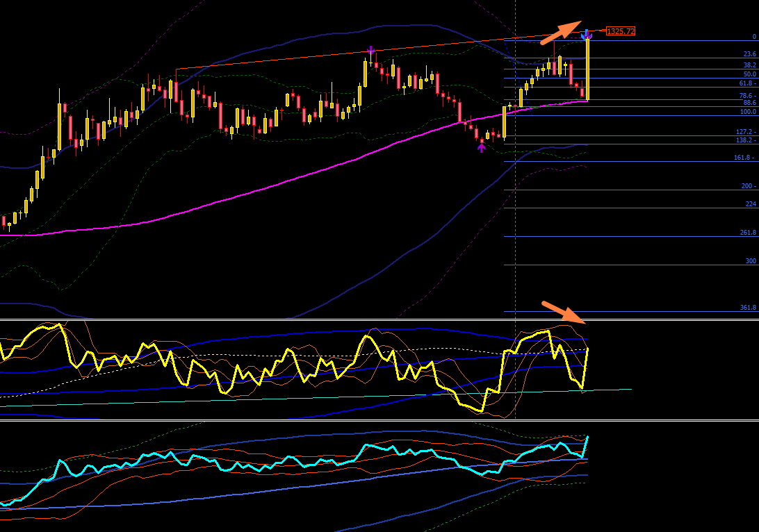Select the Fibonacci 200 level label
This screenshot has height=532, width=759.
(749, 186)
